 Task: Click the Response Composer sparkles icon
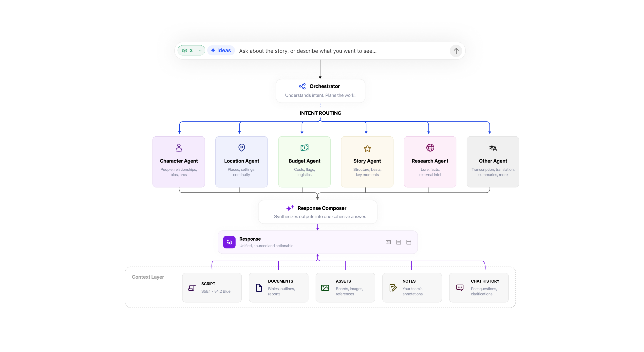click(x=290, y=208)
